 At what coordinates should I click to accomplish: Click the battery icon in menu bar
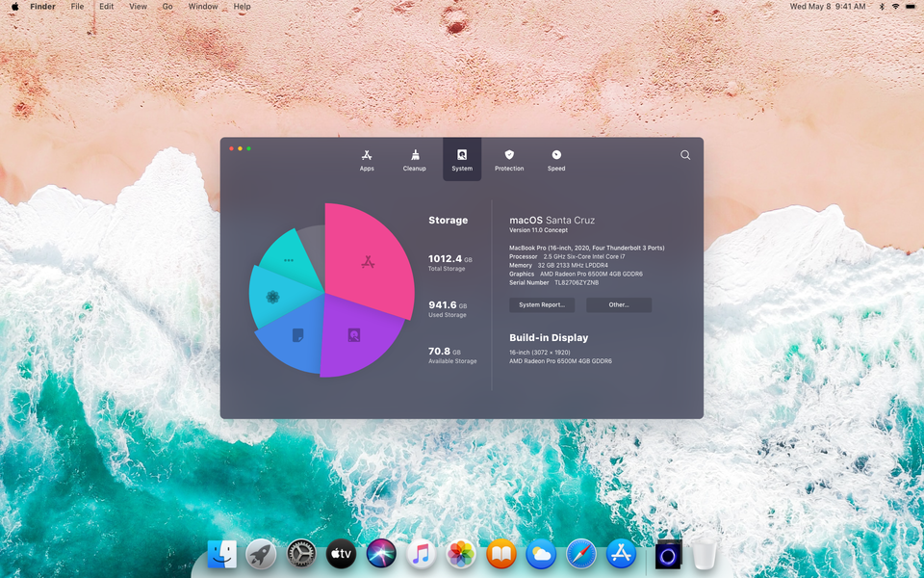[x=911, y=7]
